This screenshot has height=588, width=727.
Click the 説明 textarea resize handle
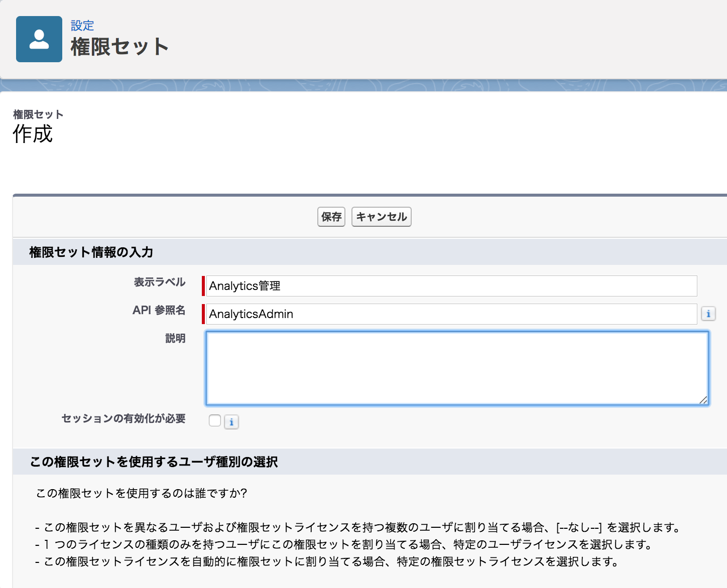[703, 400]
